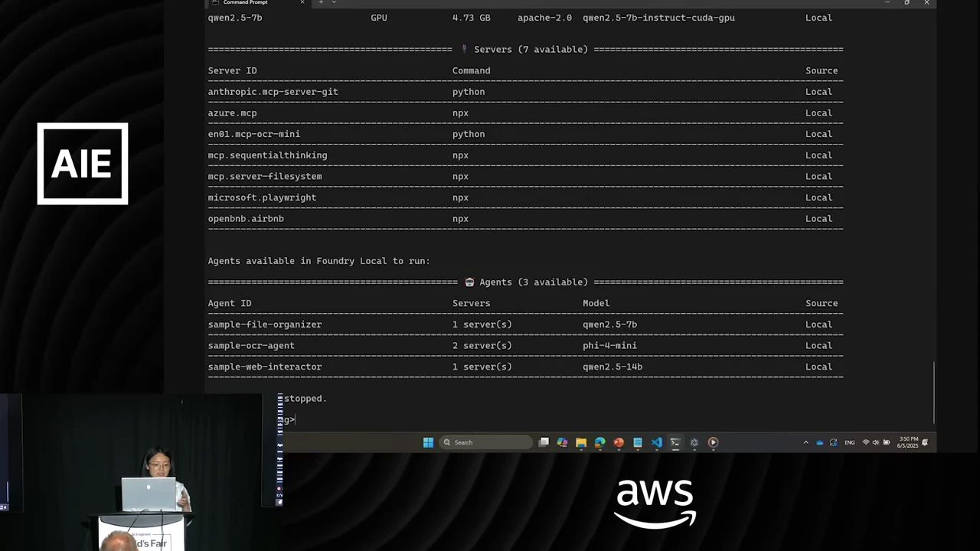Open the Wi-Fi network tray icon

866,442
